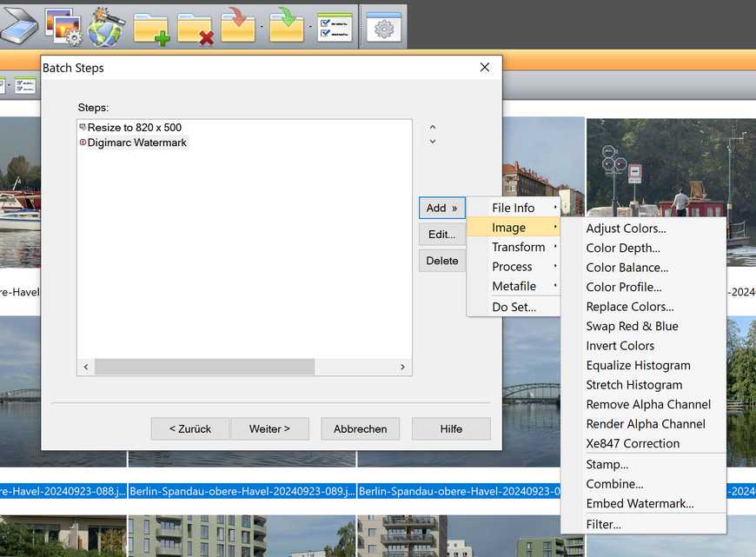Click the Abbrechen button
This screenshot has height=557, width=756.
pos(360,428)
